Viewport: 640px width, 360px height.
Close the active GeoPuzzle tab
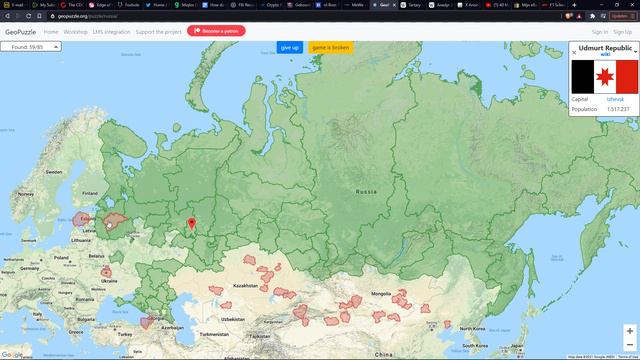tap(394, 5)
